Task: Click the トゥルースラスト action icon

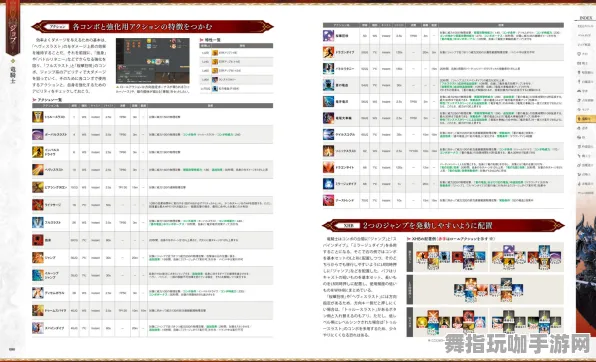Action: 38,117
